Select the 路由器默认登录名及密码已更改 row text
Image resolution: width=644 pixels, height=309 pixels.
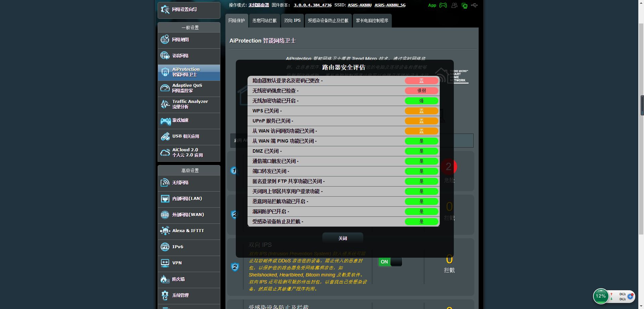point(287,81)
